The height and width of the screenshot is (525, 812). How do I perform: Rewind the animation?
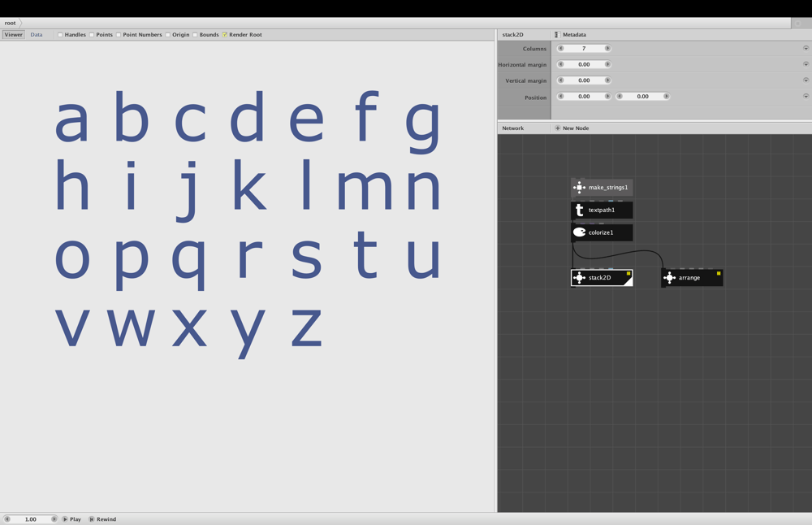(103, 518)
